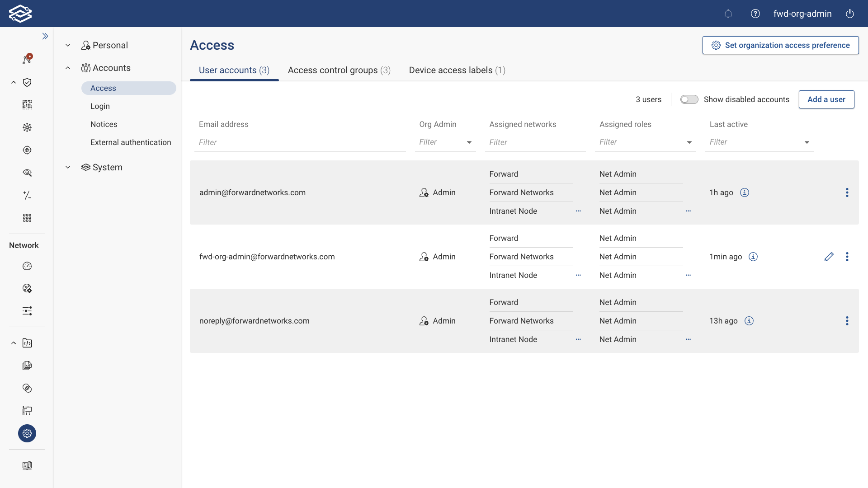Edit the fwd-org-admin user via pencil icon
This screenshot has height=488, width=868.
[829, 257]
